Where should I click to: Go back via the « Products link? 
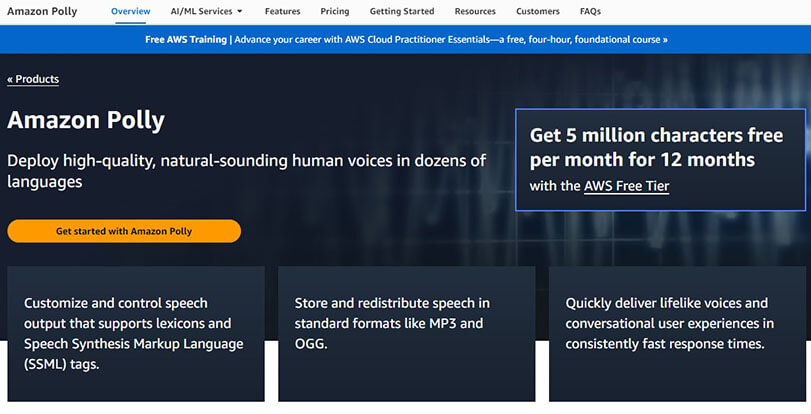click(x=33, y=79)
